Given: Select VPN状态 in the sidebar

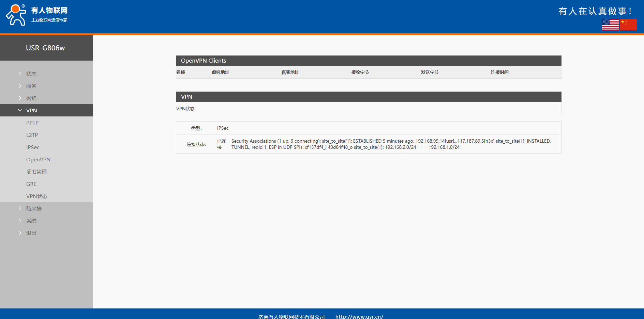Looking at the screenshot, I should pos(37,196).
